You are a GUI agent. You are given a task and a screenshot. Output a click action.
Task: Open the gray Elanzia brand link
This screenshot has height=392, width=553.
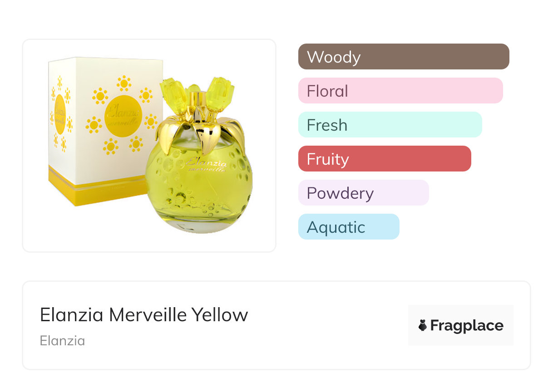pos(62,341)
